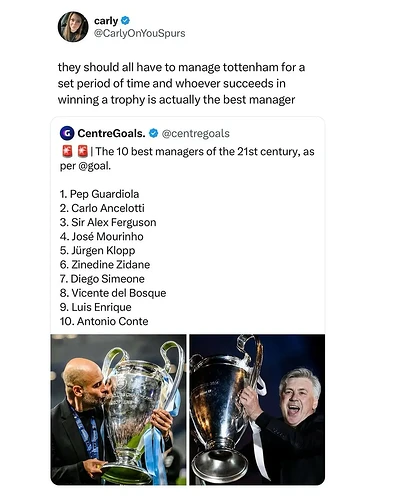Open the CentreGoals round logo icon
Viewport: 400px width, 500px height.
[67, 133]
